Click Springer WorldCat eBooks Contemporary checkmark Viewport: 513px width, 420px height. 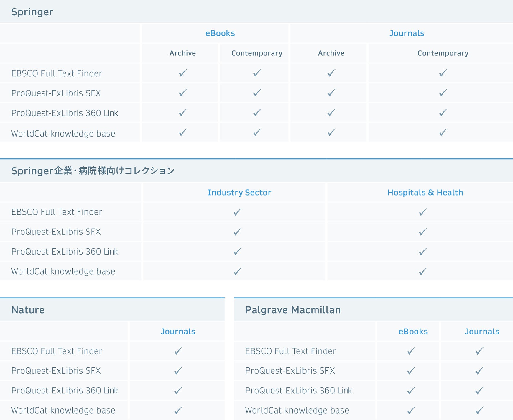click(257, 132)
